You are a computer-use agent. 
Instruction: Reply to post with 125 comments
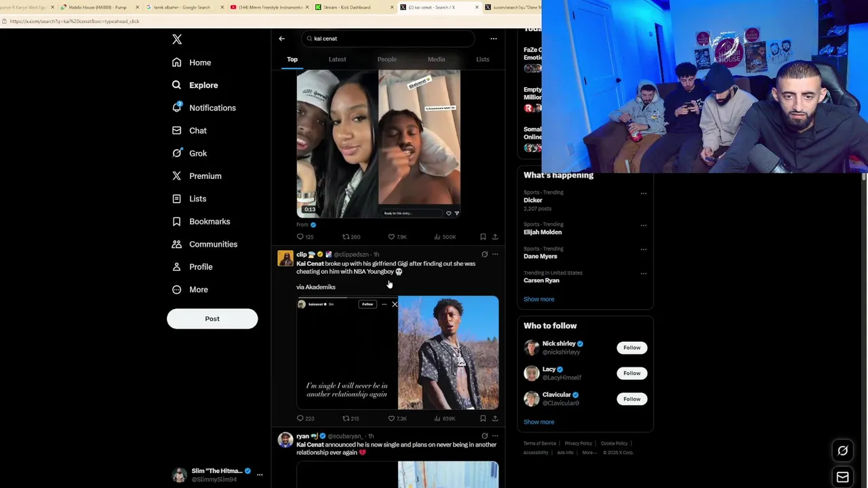pos(305,237)
